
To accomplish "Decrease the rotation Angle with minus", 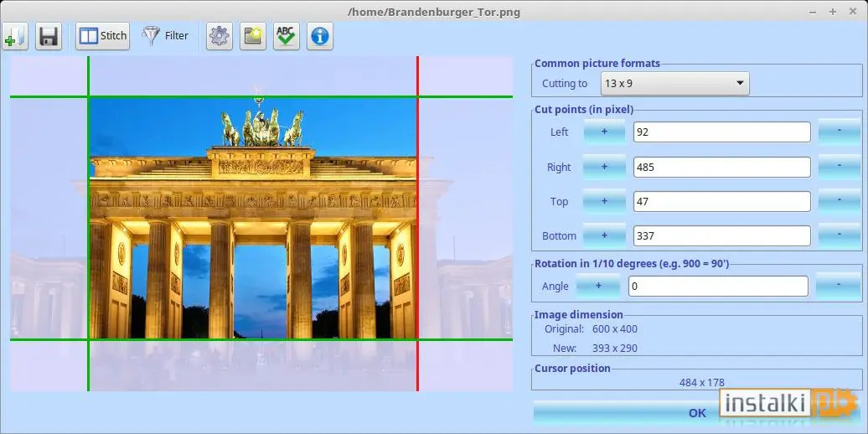I will 838,287.
